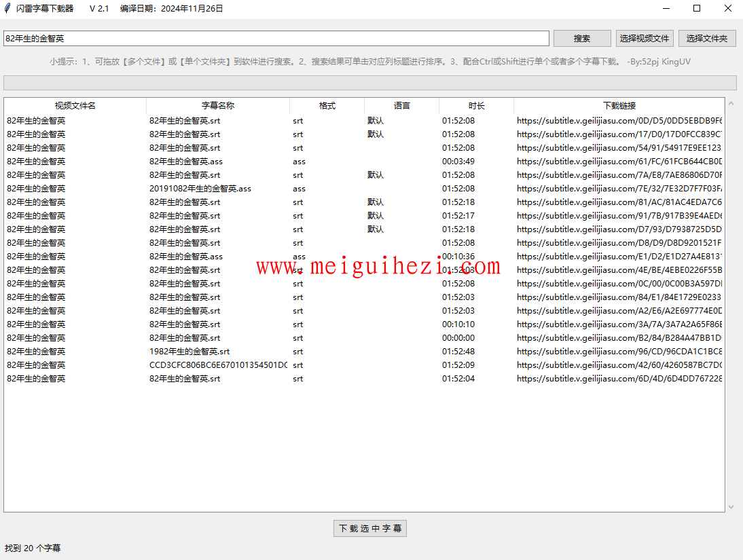This screenshot has height=560, width=743.
Task: Click link containing D7/93/D7938725D5D
Action: pyautogui.click(x=619, y=229)
